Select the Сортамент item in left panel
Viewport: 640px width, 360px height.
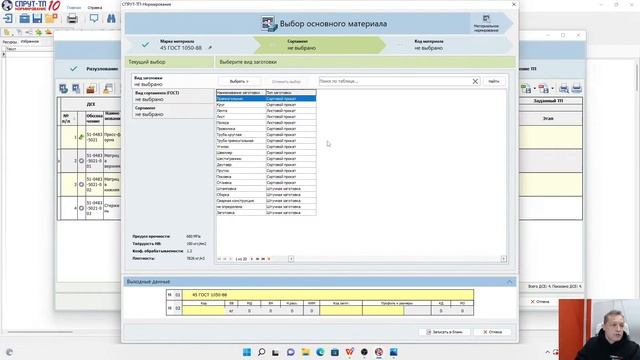point(173,111)
